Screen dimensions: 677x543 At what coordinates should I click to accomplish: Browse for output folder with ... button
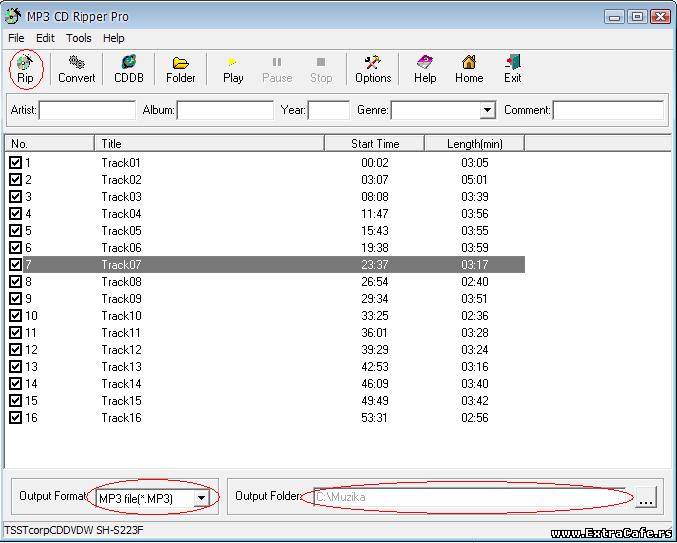(645, 498)
